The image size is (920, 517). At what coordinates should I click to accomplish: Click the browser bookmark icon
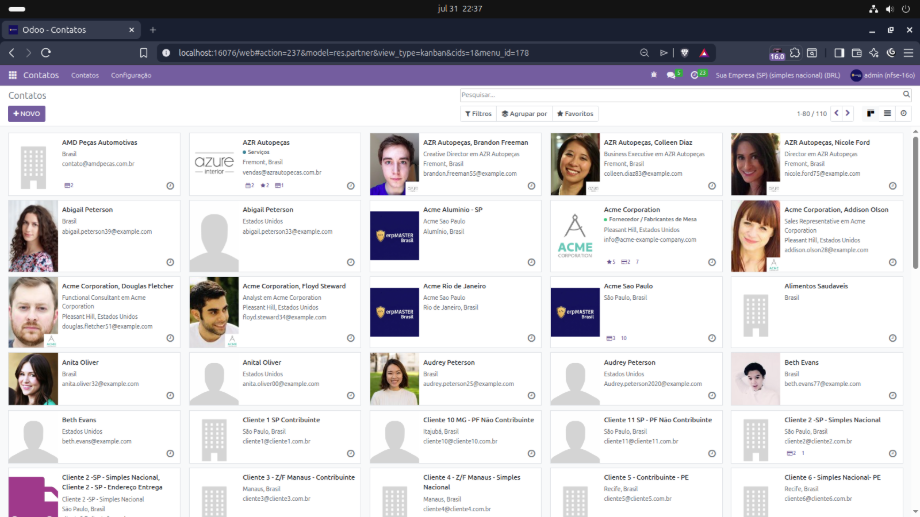pos(143,53)
